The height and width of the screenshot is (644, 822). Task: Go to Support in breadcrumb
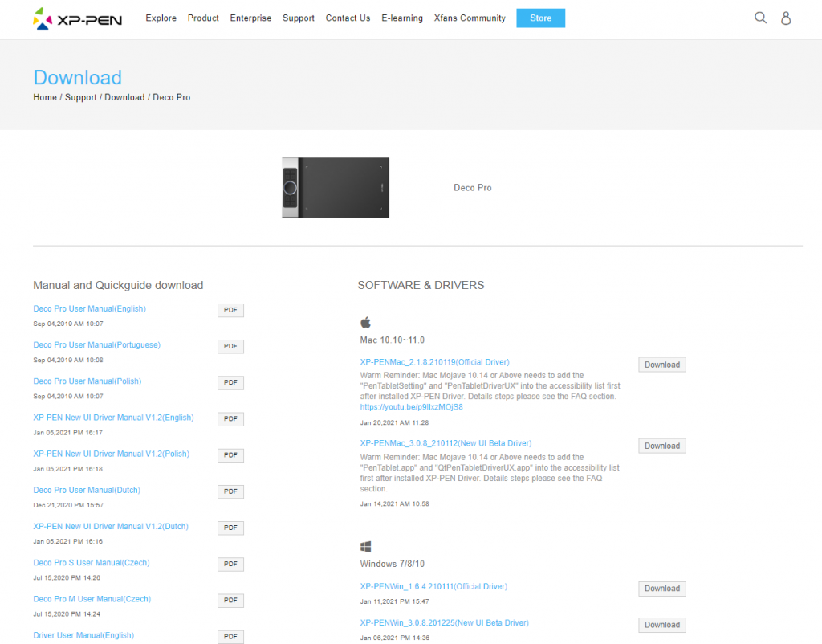[x=81, y=97]
